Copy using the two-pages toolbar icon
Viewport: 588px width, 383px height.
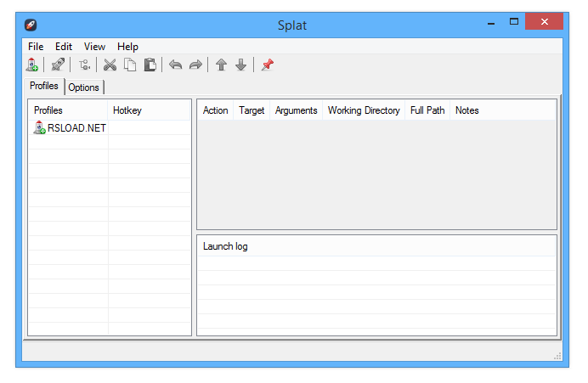[x=130, y=65]
